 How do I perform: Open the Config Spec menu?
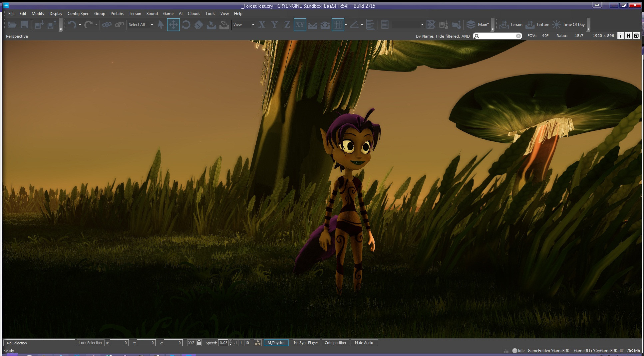click(x=78, y=14)
